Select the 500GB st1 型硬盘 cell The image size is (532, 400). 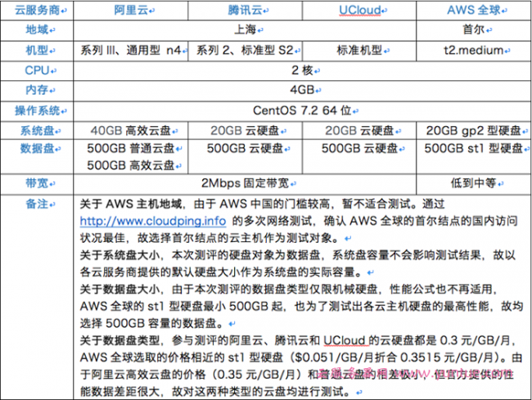click(x=473, y=148)
